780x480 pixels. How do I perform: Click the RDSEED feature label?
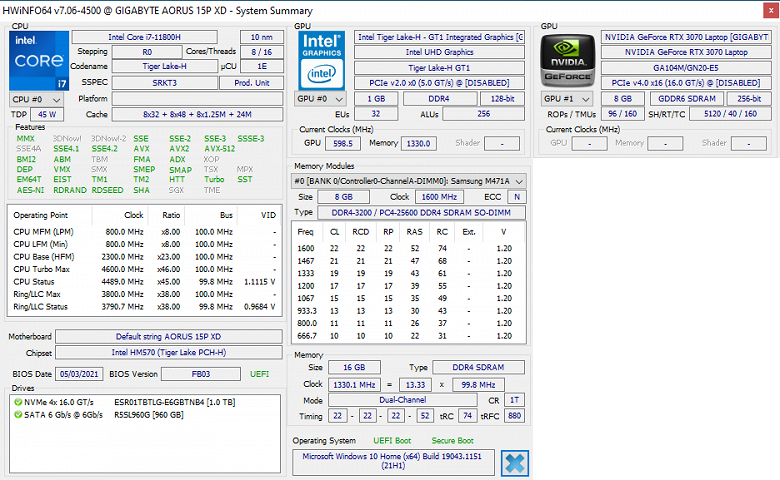point(107,190)
